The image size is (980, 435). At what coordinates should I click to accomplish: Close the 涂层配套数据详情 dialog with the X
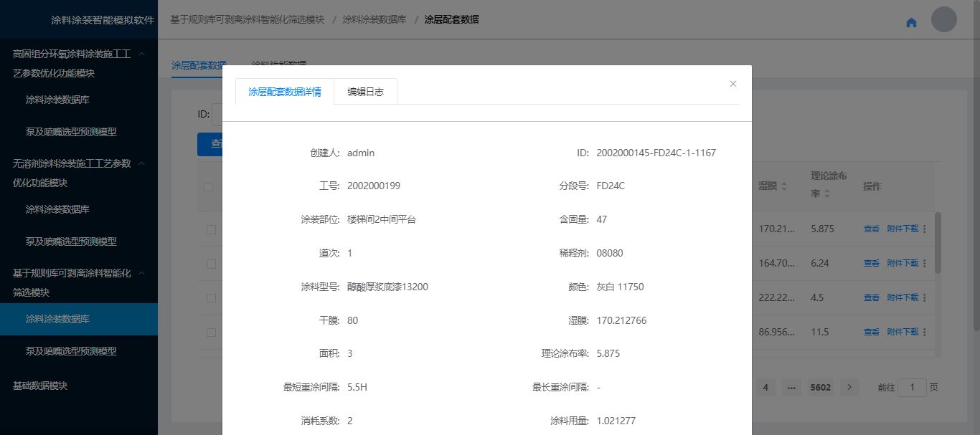point(732,84)
